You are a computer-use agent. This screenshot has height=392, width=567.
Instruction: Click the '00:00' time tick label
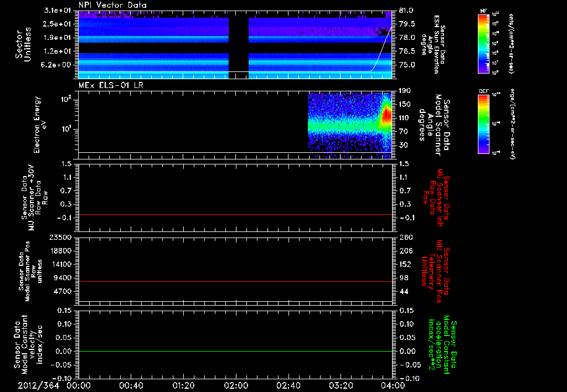point(79,385)
